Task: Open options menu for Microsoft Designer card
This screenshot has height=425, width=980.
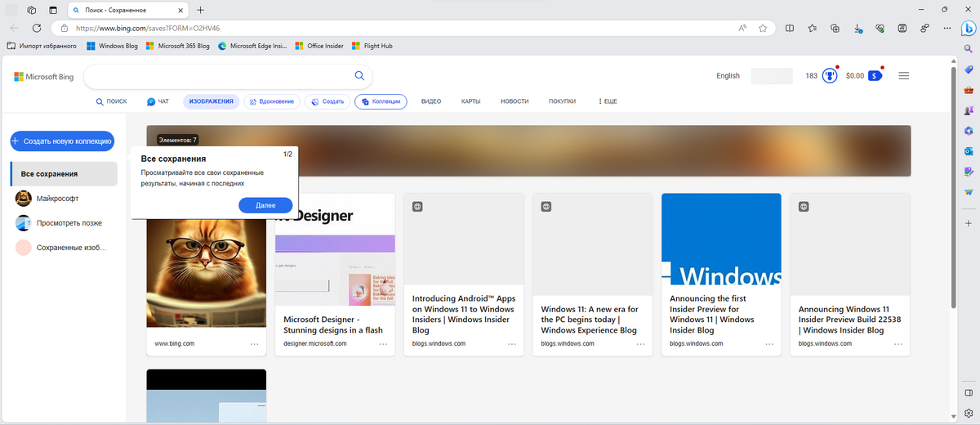Action: 383,344
